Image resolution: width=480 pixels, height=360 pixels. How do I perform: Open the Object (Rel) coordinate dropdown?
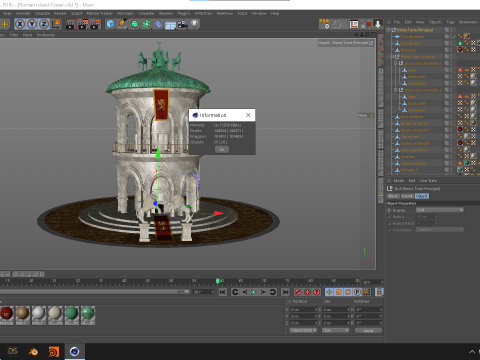click(x=303, y=330)
